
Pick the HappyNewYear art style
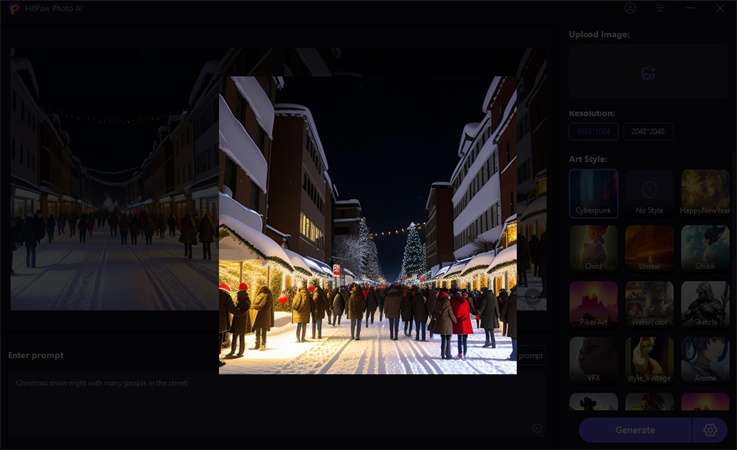click(705, 193)
